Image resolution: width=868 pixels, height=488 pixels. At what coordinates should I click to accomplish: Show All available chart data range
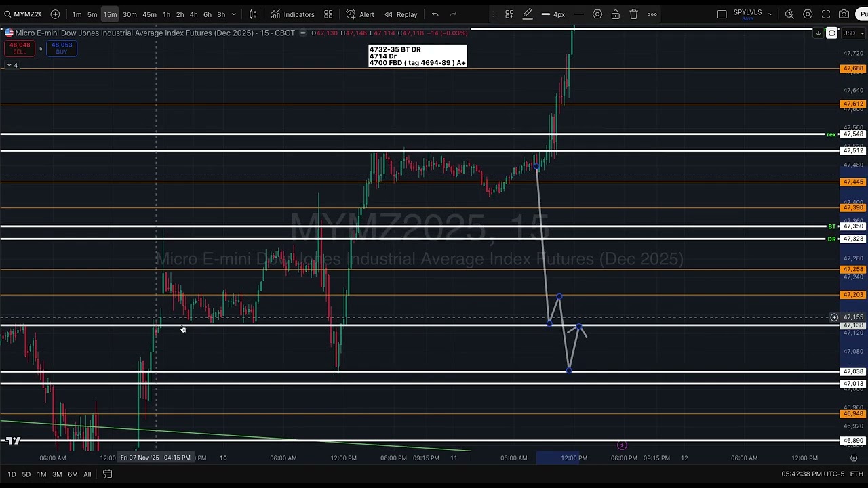point(87,474)
